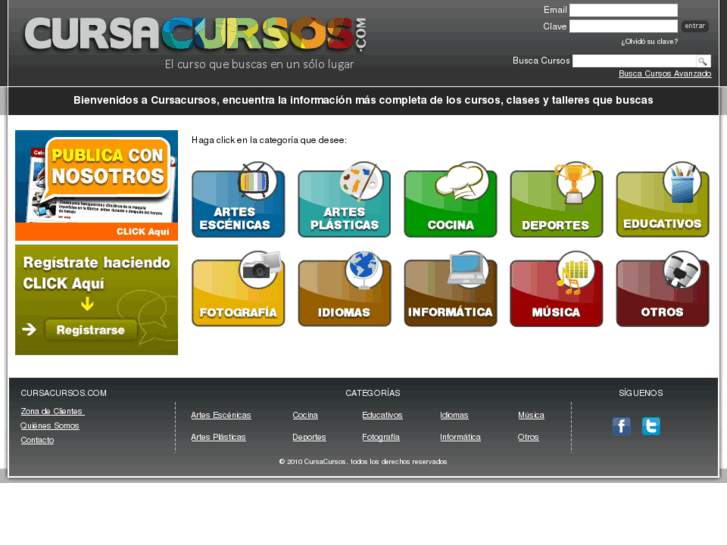The height and width of the screenshot is (545, 727).
Task: Open the Fotografía camera category tile
Action: (238, 289)
